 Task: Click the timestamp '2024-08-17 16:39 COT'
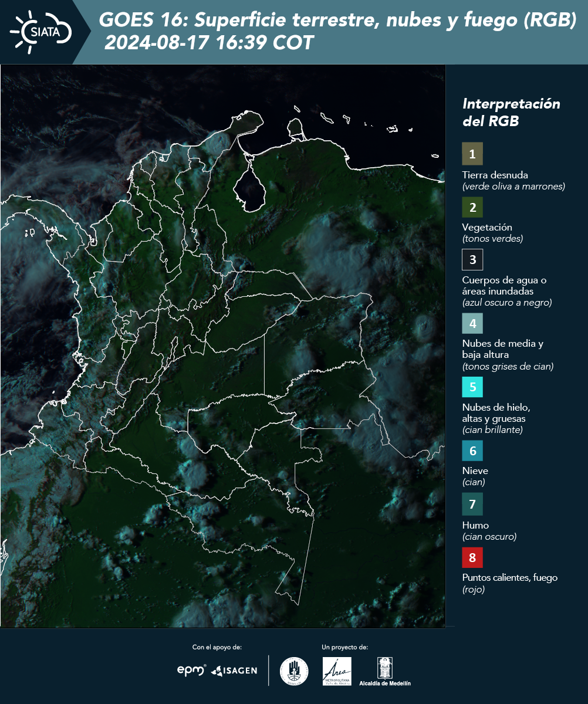pyautogui.click(x=209, y=43)
